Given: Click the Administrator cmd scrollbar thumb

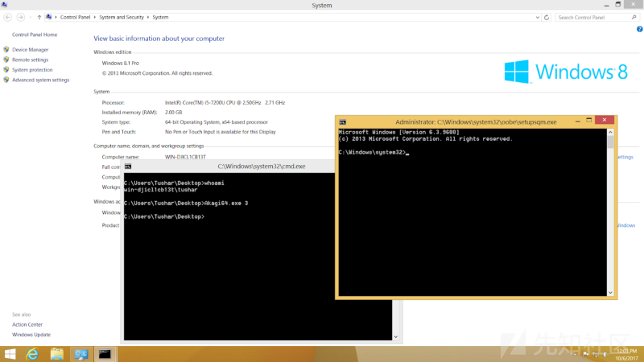Looking at the screenshot, I should pyautogui.click(x=610, y=142).
